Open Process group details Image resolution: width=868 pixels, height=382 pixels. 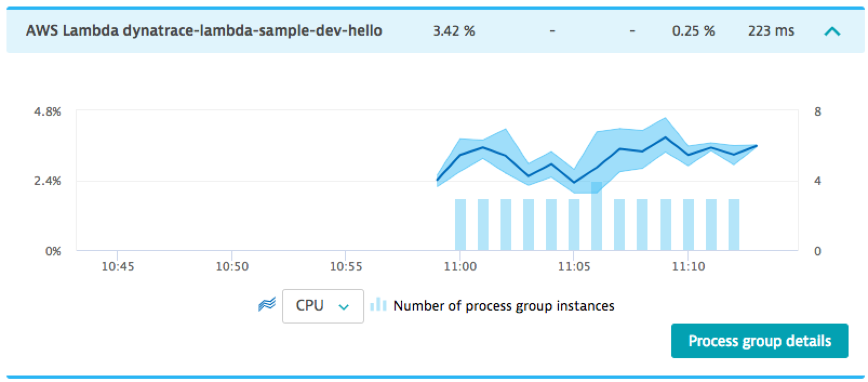click(759, 341)
